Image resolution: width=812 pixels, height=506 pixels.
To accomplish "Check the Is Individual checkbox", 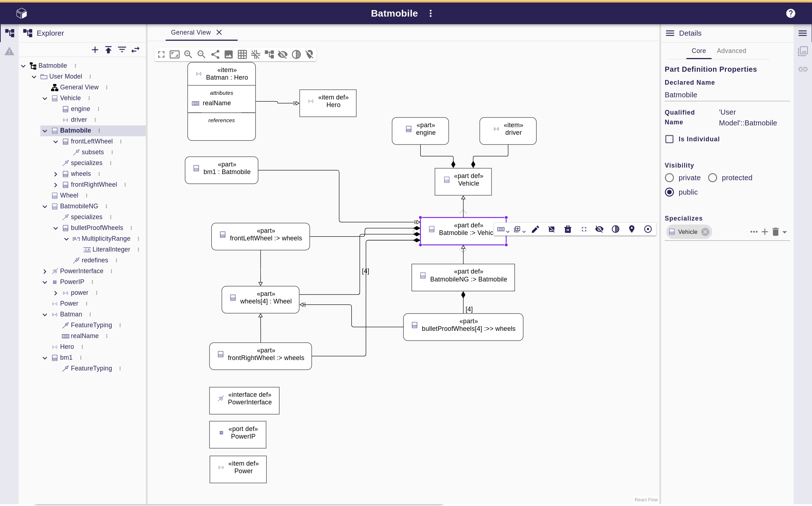I will click(x=669, y=139).
